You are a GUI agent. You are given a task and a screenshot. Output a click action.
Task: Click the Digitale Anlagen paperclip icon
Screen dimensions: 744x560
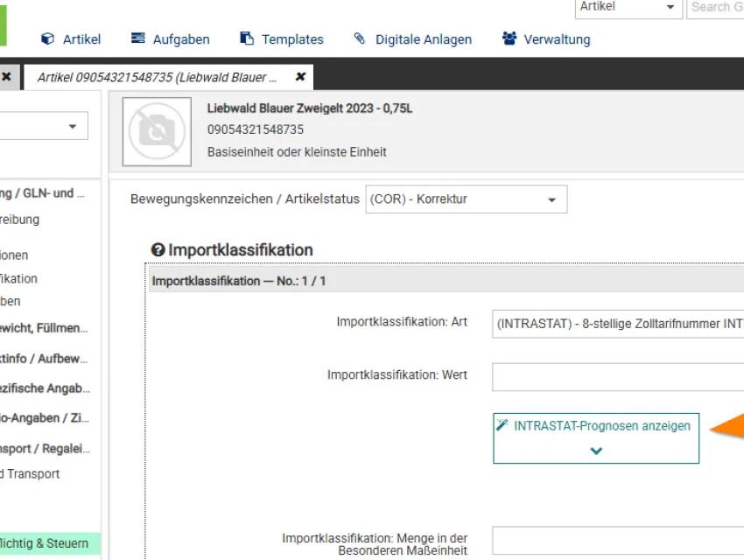359,38
